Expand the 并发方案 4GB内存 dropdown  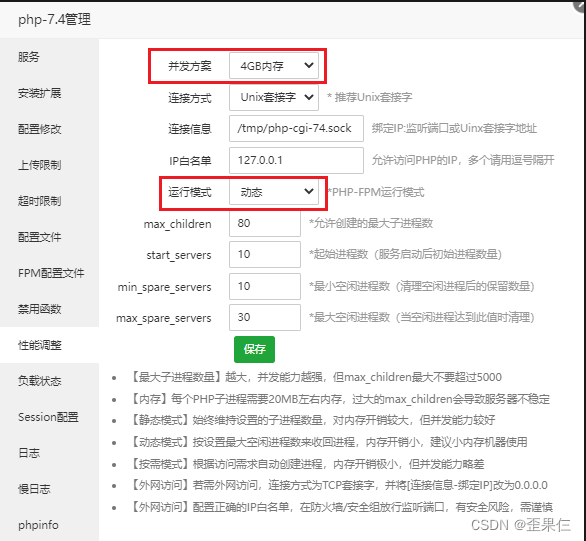274,66
